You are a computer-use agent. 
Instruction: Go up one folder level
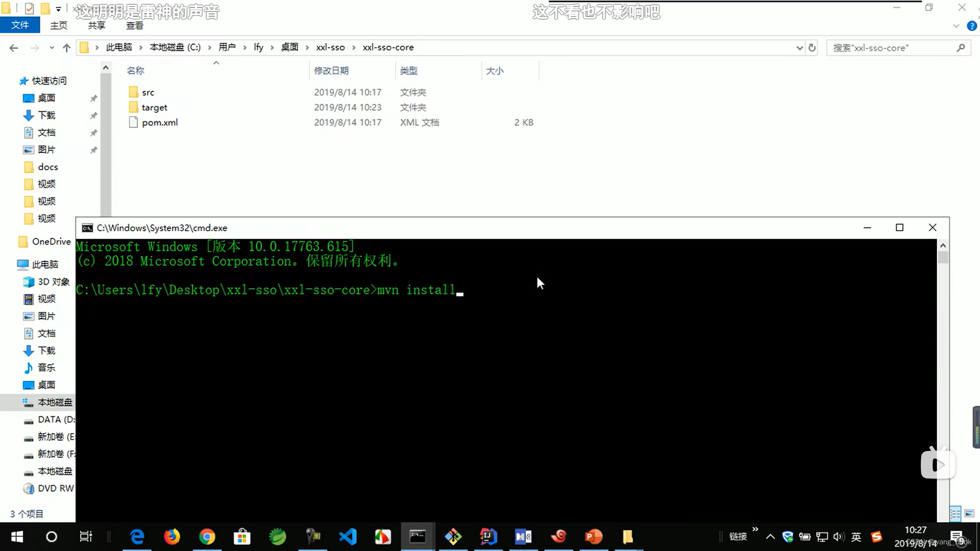[66, 47]
